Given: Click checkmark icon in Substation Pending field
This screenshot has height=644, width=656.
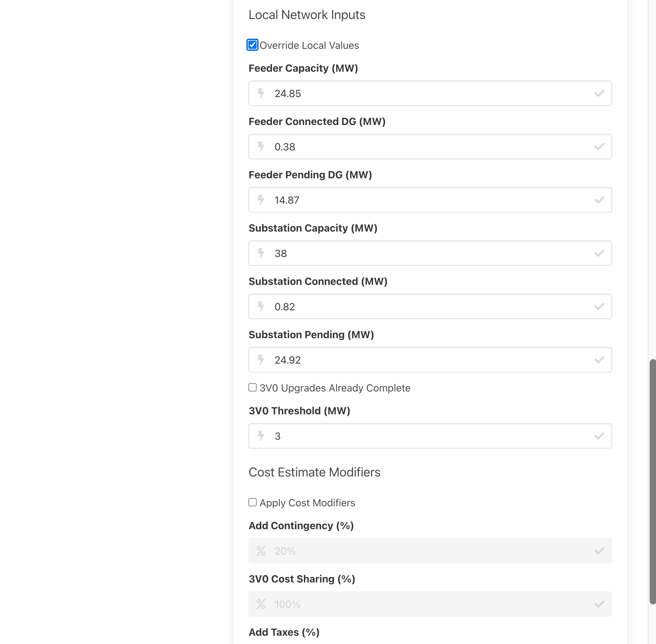Looking at the screenshot, I should pyautogui.click(x=599, y=359).
